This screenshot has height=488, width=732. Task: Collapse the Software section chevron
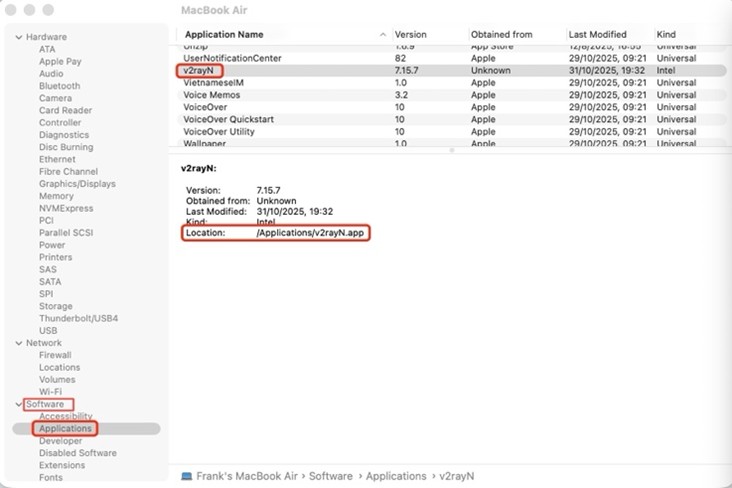(18, 404)
